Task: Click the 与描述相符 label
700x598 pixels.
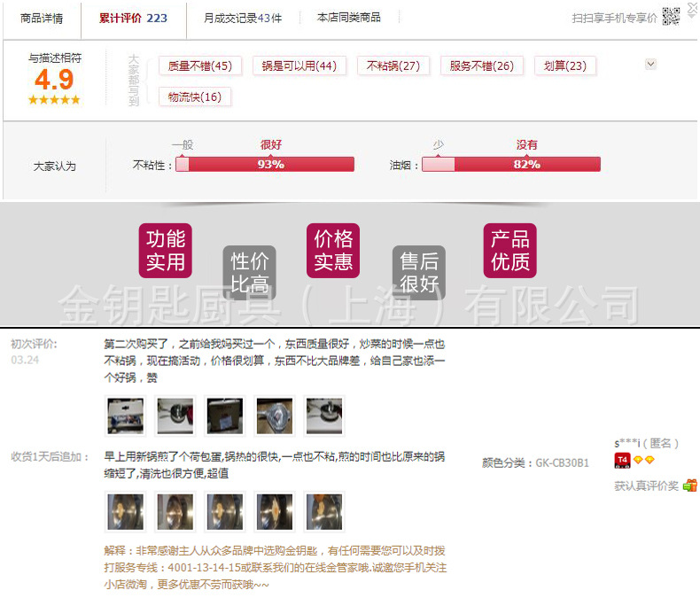Action: pyautogui.click(x=55, y=58)
